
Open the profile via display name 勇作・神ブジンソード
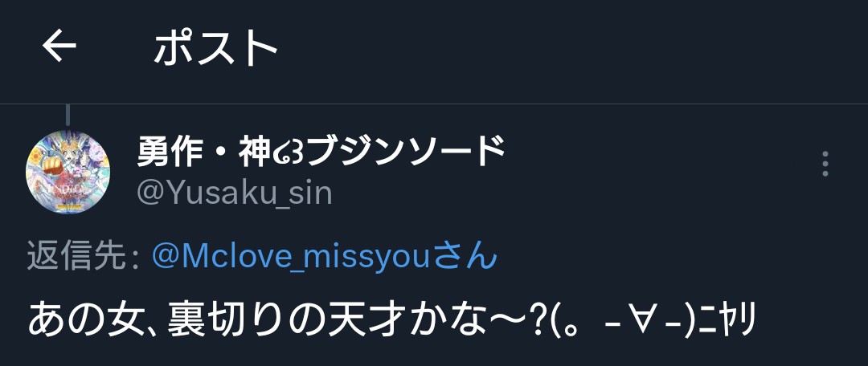(x=321, y=151)
